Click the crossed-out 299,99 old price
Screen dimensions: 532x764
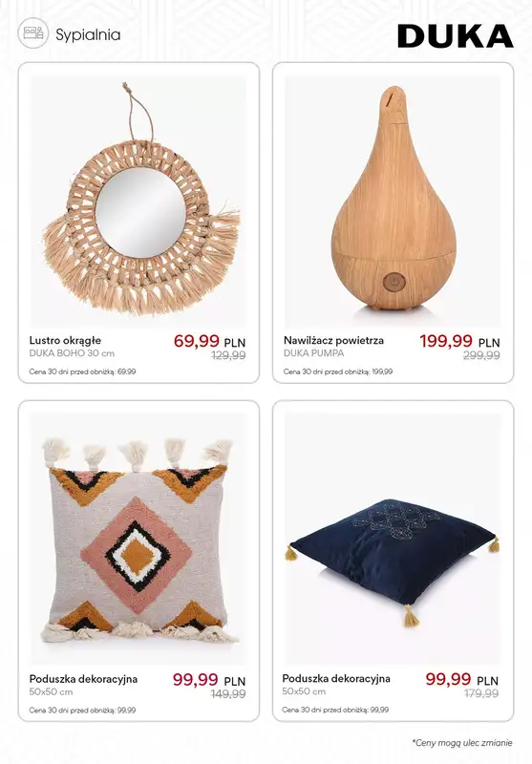pos(481,355)
